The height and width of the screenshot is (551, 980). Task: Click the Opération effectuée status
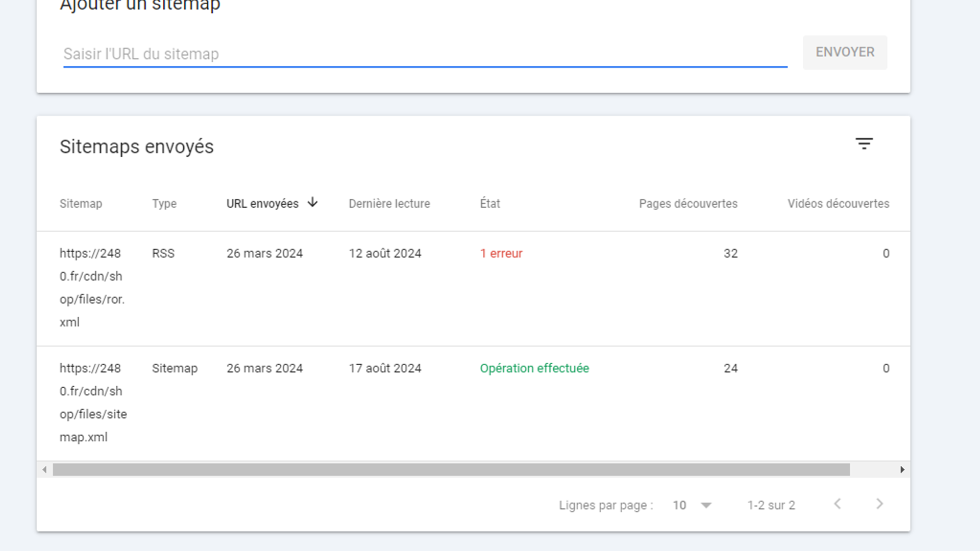(534, 368)
